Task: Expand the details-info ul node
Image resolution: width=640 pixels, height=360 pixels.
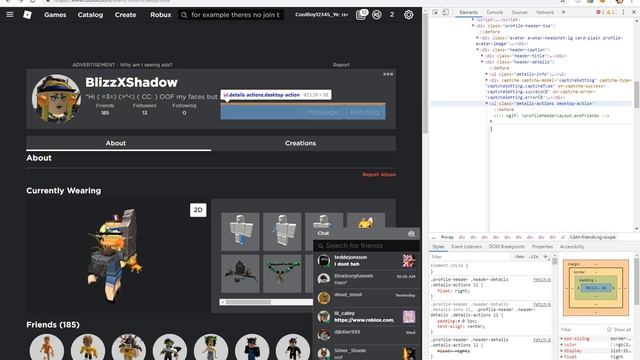Action: point(487,74)
